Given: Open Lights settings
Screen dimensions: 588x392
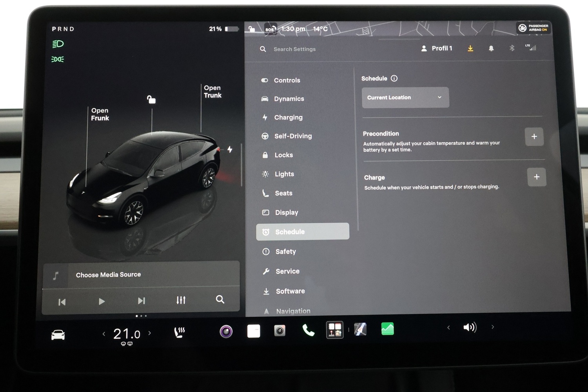Looking at the screenshot, I should pyautogui.click(x=278, y=174).
